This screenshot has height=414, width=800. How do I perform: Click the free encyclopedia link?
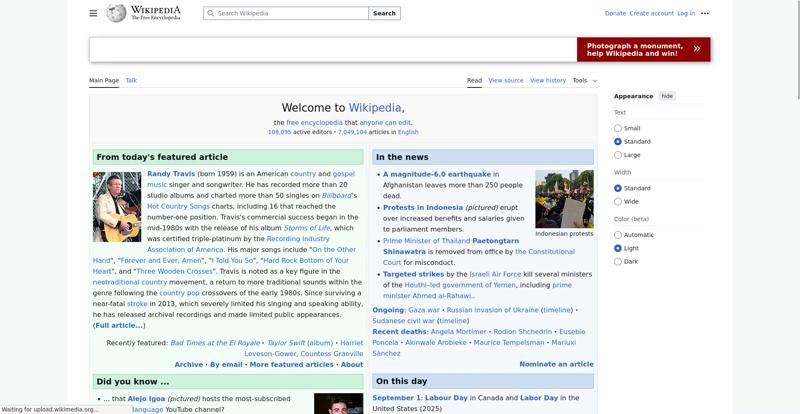click(314, 123)
